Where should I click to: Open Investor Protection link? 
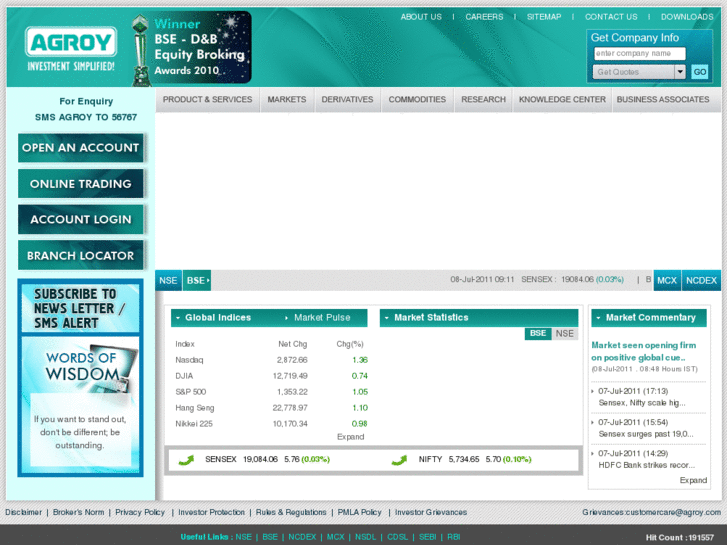(211, 512)
